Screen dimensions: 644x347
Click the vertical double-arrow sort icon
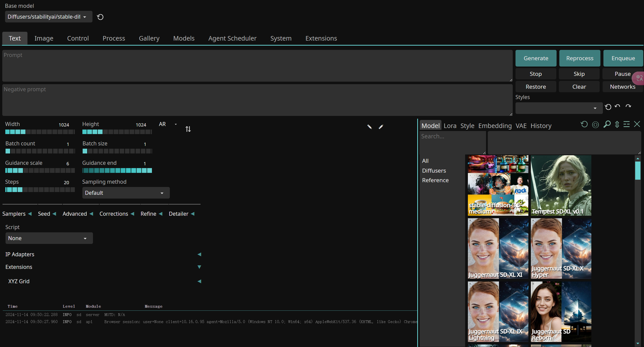[x=617, y=124]
